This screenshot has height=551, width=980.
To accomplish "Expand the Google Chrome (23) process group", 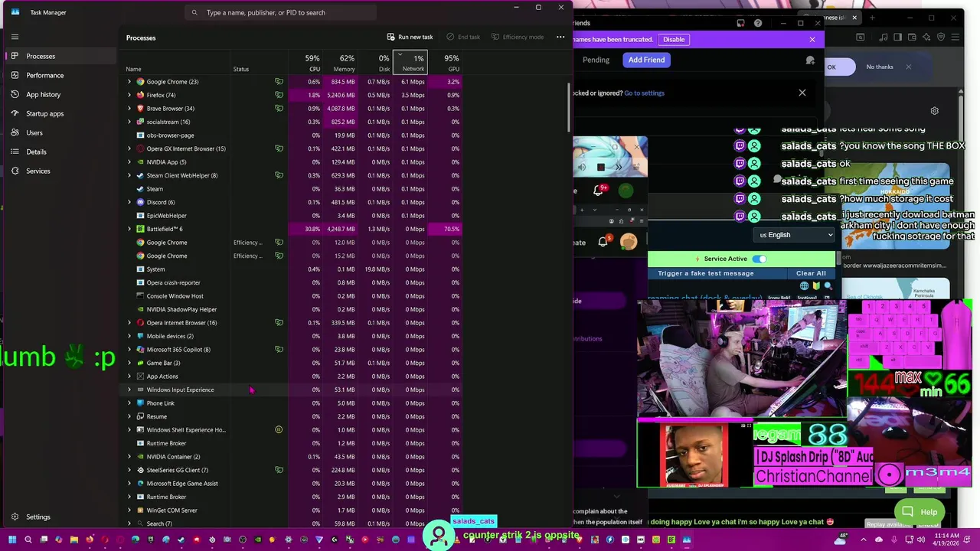I will 129,82.
